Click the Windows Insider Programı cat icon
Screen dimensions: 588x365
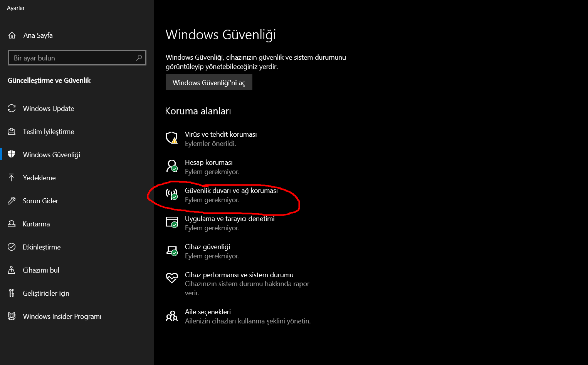coord(12,316)
